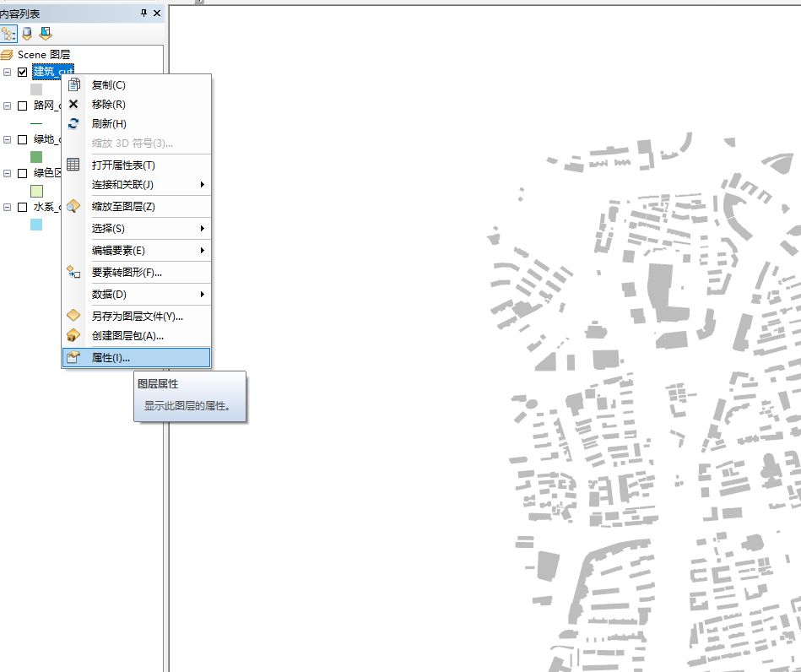
Task: Click the 打开属性表 table icon
Action: (73, 165)
